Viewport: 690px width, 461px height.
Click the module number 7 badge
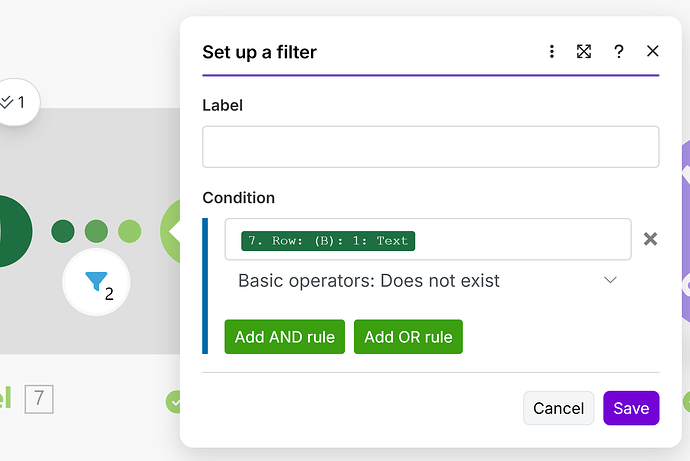39,400
